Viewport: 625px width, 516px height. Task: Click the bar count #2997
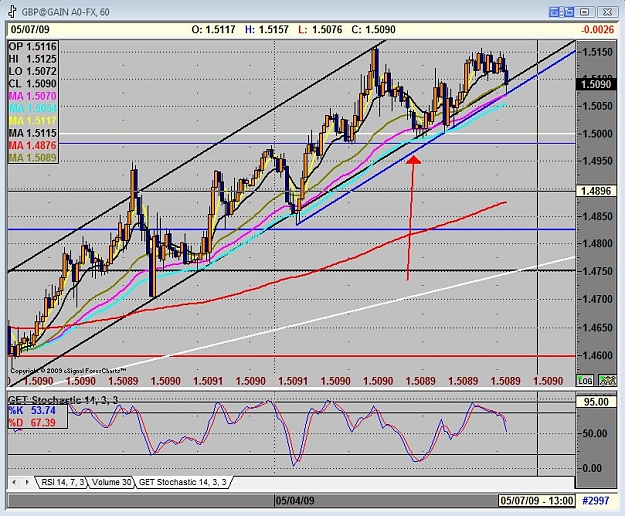tap(596, 501)
